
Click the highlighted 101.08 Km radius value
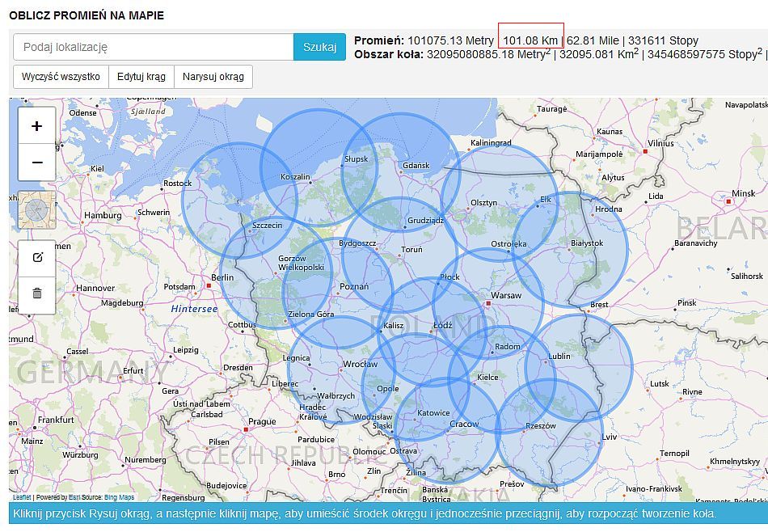[x=530, y=40]
